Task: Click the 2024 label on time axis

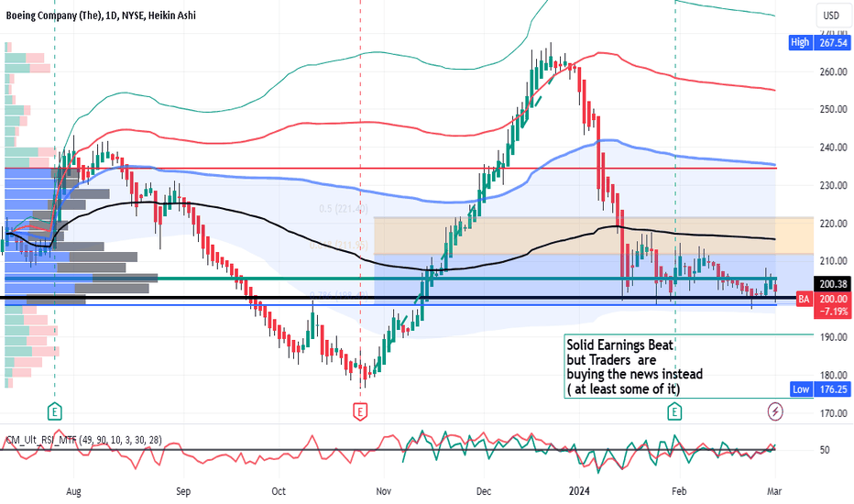Action: 579,491
